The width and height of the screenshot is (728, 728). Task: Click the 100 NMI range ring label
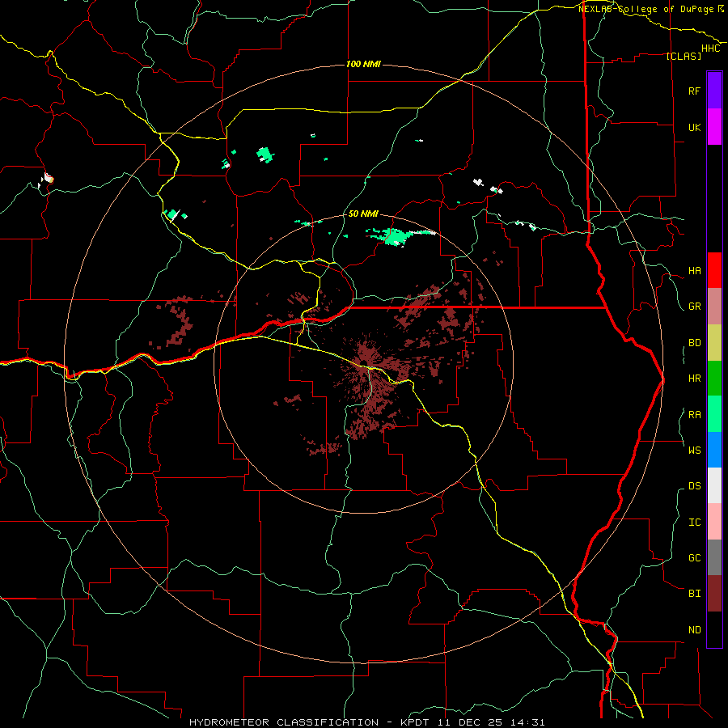pos(363,64)
